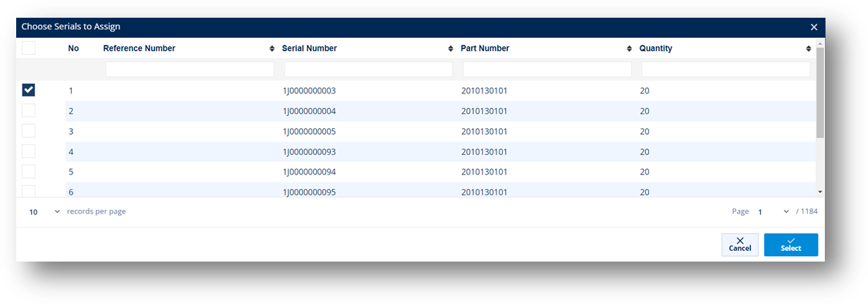Image resolution: width=868 pixels, height=304 pixels.
Task: Sort by Quantity column arrows
Action: pyautogui.click(x=809, y=49)
